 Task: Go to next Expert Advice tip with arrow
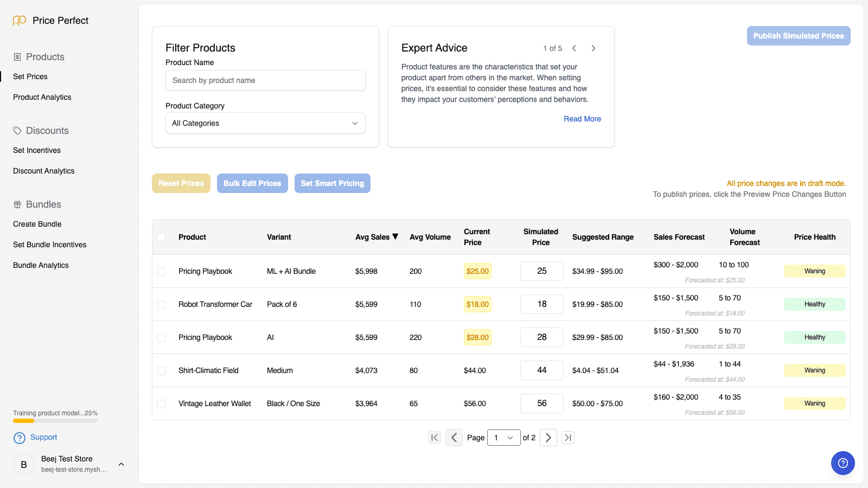click(593, 48)
